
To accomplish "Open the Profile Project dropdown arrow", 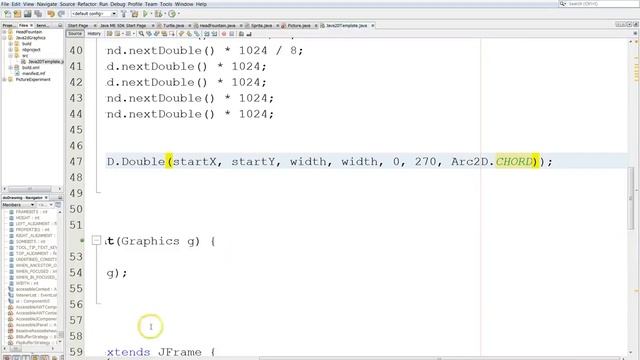I will click(179, 14).
